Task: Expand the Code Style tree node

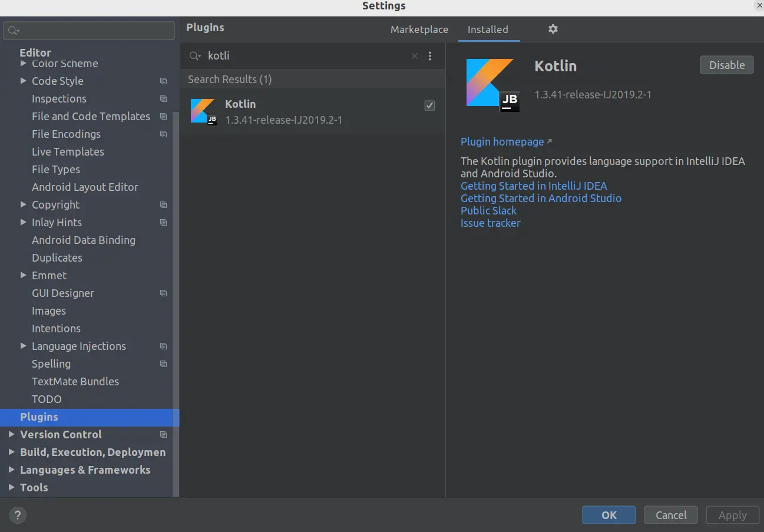Action: coord(24,81)
